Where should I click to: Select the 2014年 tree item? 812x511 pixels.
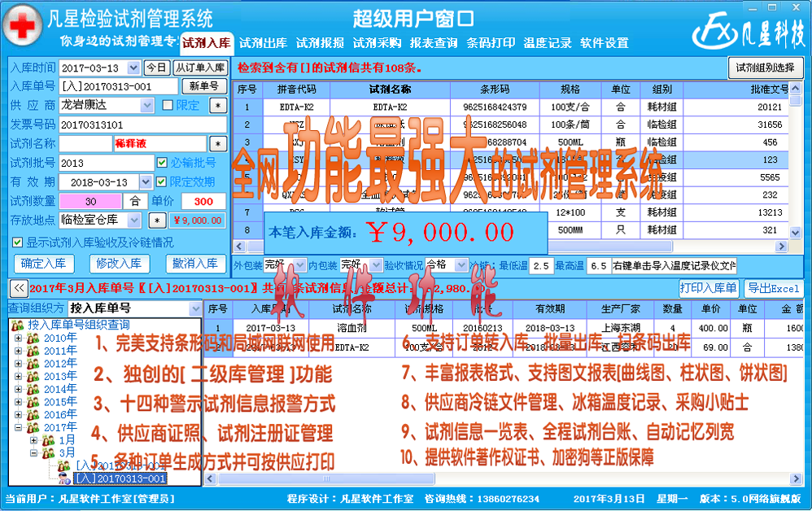point(60,389)
